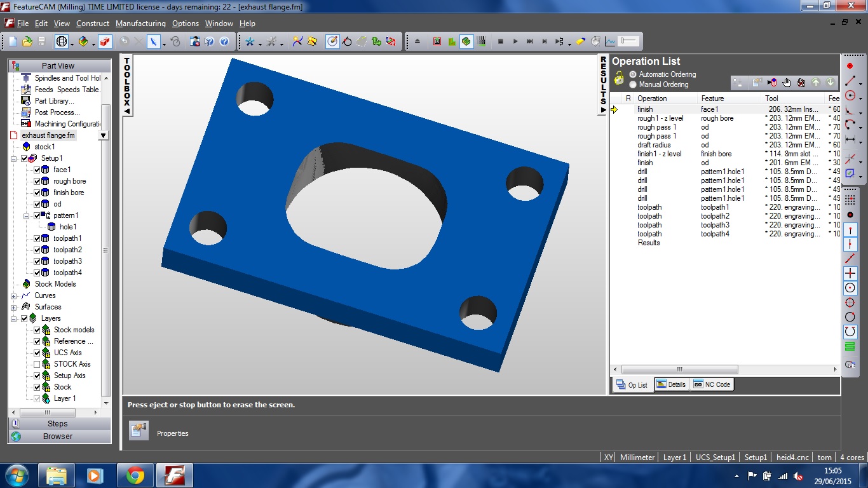
Task: Click the yellow eraser clear-toolpaths icon
Action: tap(581, 41)
